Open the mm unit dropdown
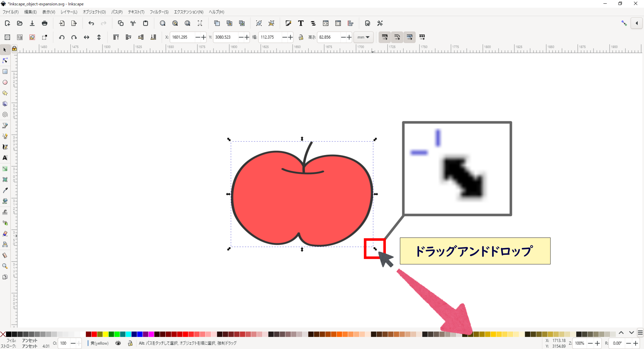The width and height of the screenshot is (644, 349). coord(363,37)
